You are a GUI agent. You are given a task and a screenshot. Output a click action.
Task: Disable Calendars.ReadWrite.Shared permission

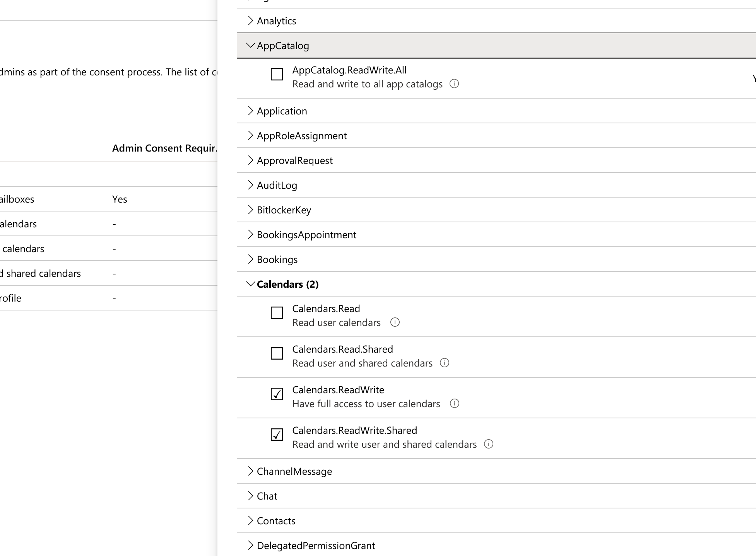click(x=276, y=435)
